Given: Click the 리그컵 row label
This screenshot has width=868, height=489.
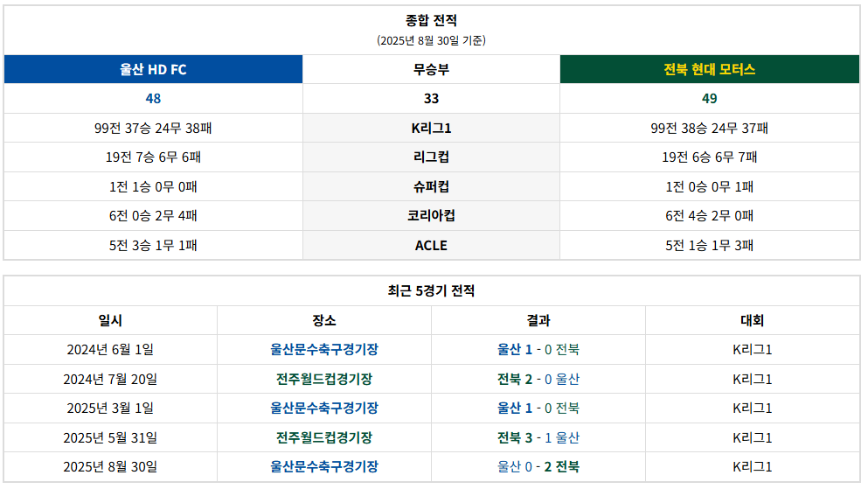Looking at the screenshot, I should coord(431,157).
